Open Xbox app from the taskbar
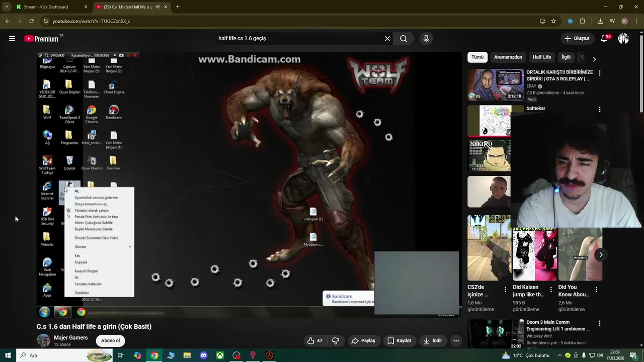The height and width of the screenshot is (362, 644). click(220, 355)
